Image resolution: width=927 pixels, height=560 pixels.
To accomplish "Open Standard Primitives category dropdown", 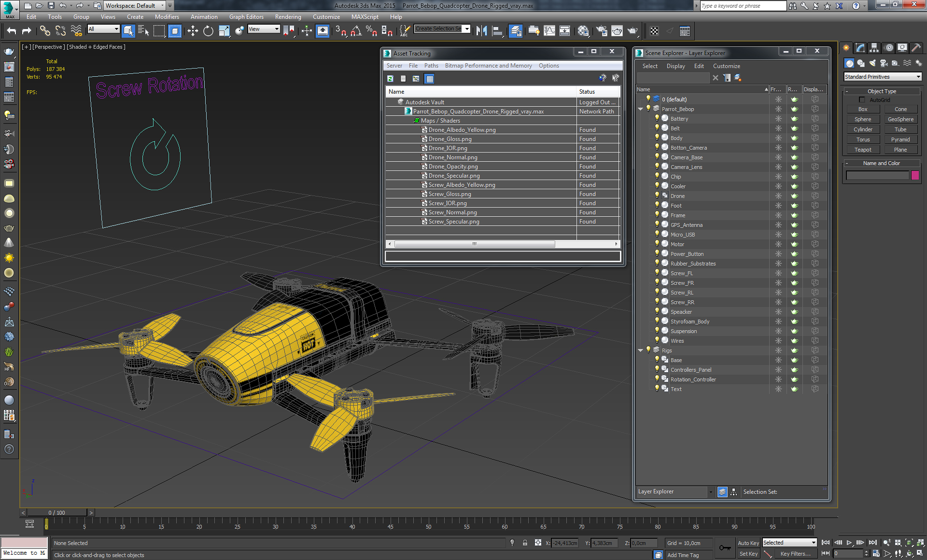I will pyautogui.click(x=883, y=77).
